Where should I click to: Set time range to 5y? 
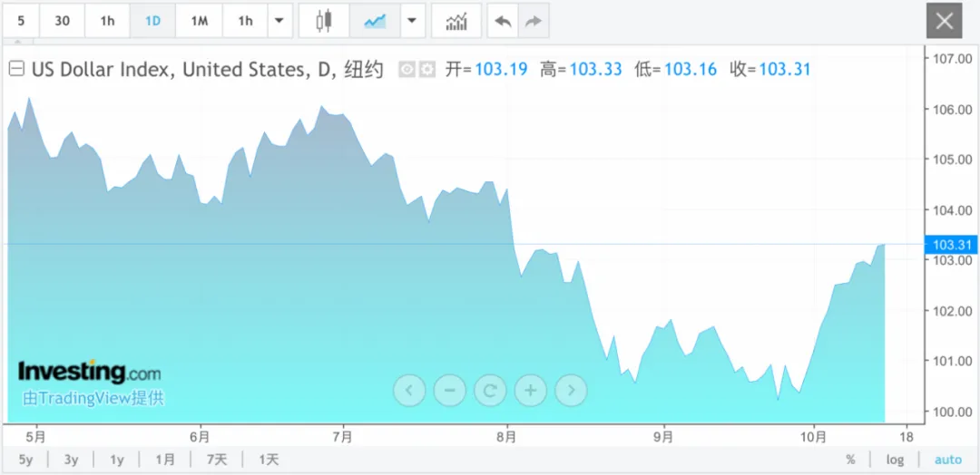[x=25, y=460]
